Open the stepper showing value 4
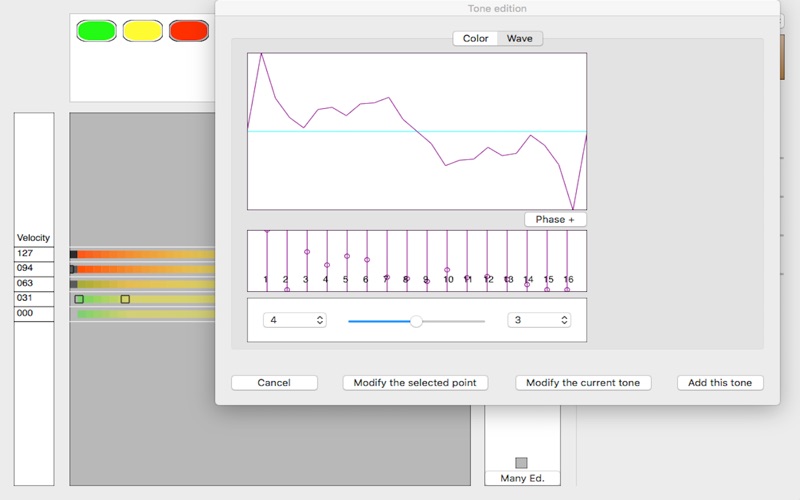800x500 pixels. tap(294, 320)
